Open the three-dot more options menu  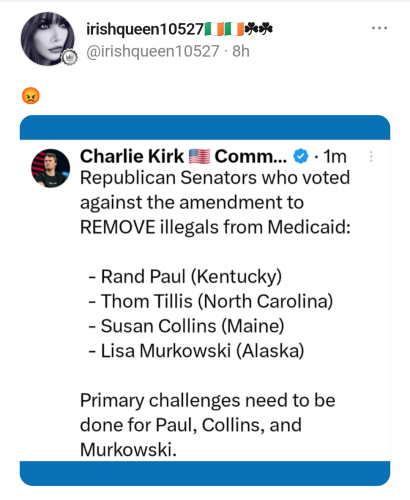(x=379, y=28)
